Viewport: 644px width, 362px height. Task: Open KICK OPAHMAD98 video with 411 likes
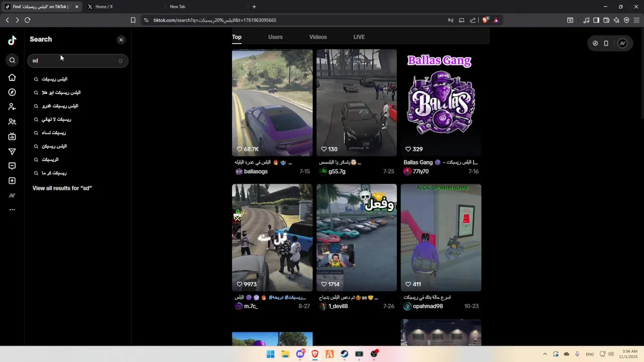[441, 237]
